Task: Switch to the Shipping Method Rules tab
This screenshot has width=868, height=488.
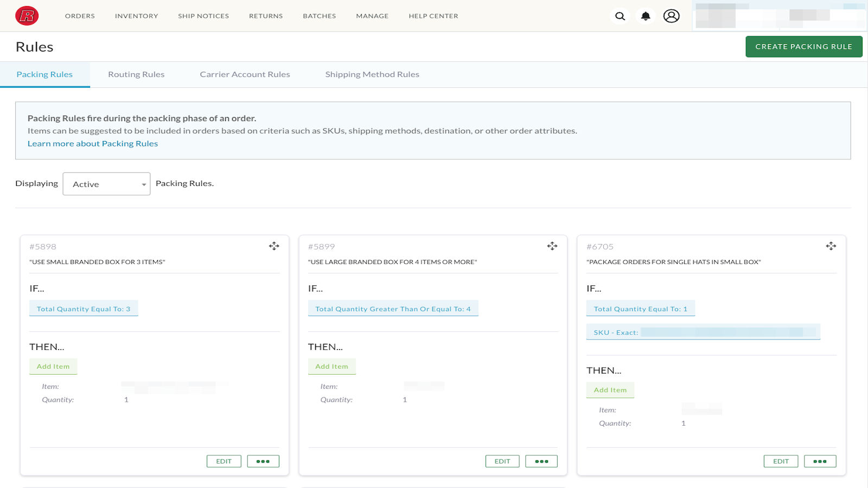Action: 372,74
